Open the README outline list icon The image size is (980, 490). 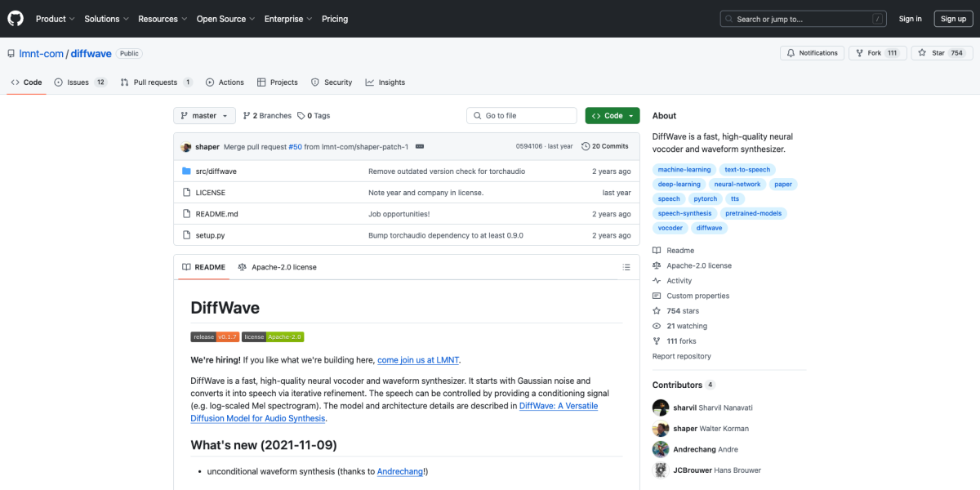[x=626, y=267]
